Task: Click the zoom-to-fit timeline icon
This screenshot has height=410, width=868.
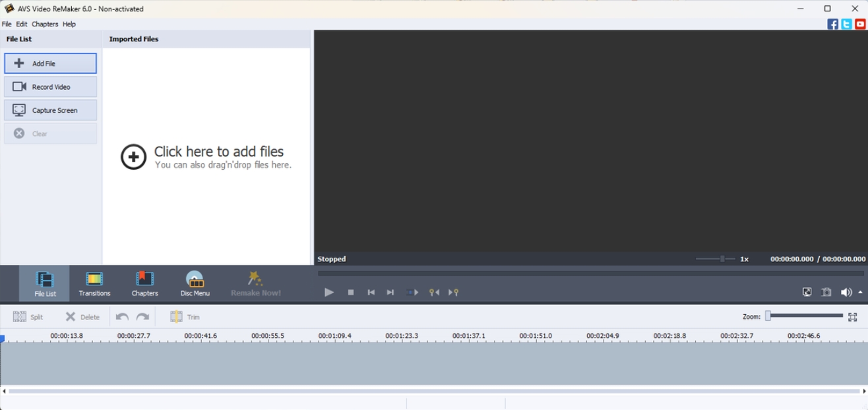Action: click(853, 317)
